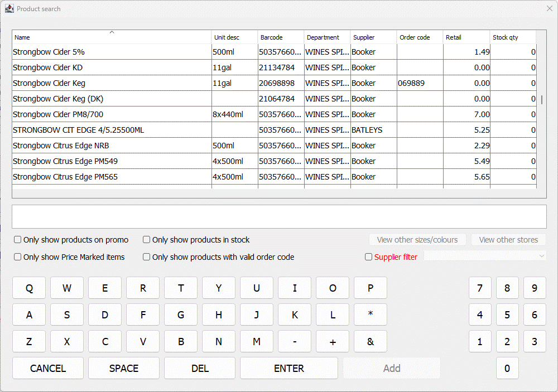Tap the B key
The height and width of the screenshot is (392, 558).
(181, 341)
